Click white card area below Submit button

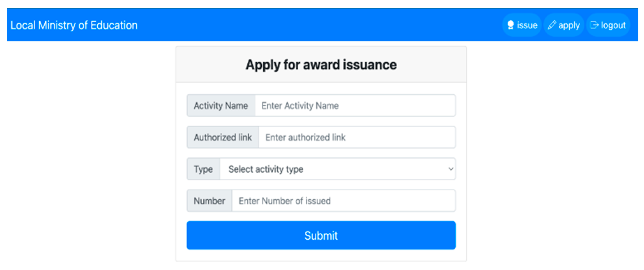[x=321, y=255]
